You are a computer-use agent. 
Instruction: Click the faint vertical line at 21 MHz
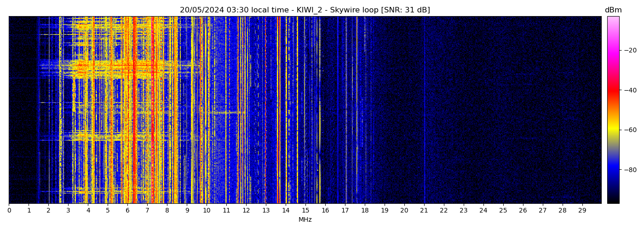[x=424, y=110]
